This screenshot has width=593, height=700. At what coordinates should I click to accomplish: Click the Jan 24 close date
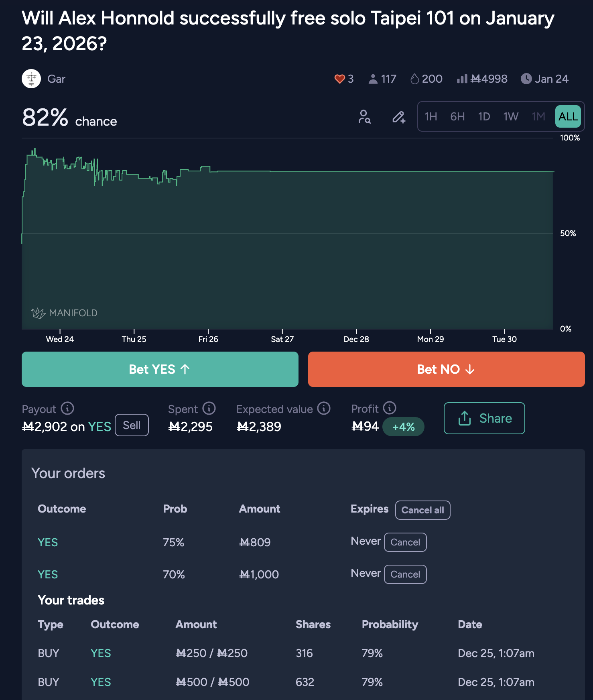point(552,79)
